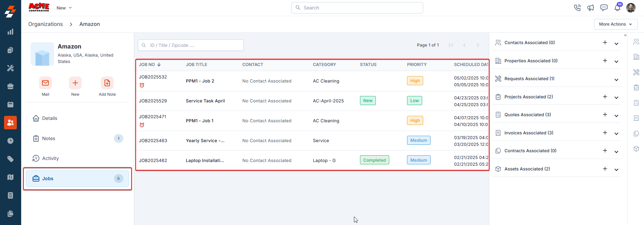The height and width of the screenshot is (225, 644).
Task: Open the Details tab
Action: (x=77, y=118)
